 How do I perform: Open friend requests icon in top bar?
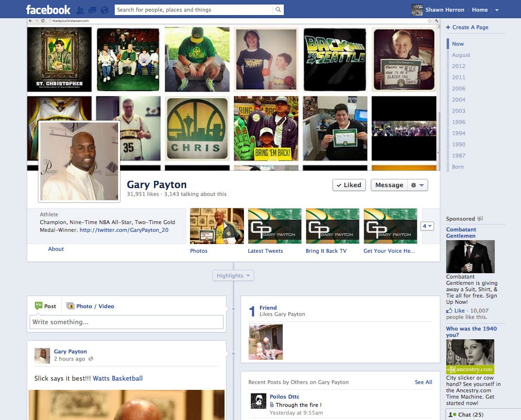(x=80, y=10)
